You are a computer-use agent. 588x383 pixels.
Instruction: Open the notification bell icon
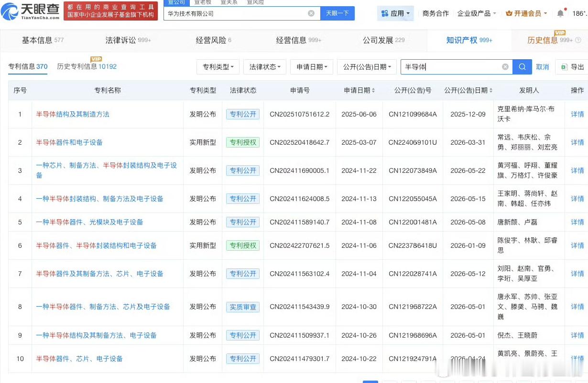560,13
